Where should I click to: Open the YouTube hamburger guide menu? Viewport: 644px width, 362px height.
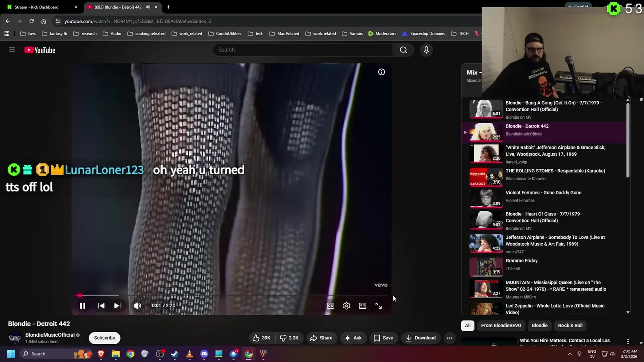click(x=12, y=50)
